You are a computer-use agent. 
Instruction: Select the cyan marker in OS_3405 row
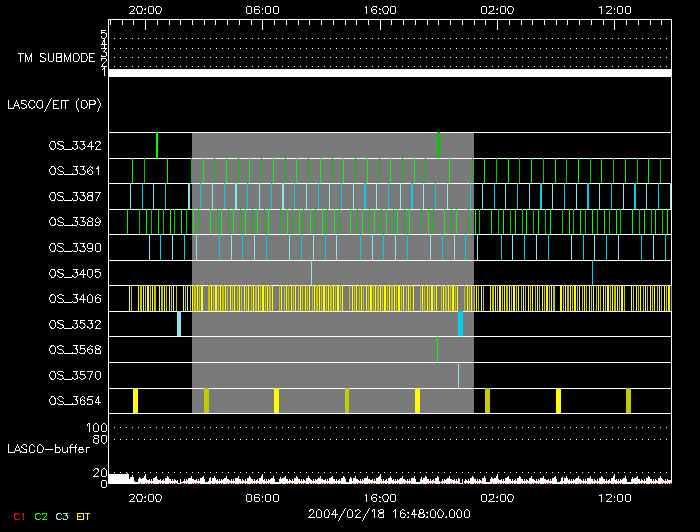coord(592,273)
